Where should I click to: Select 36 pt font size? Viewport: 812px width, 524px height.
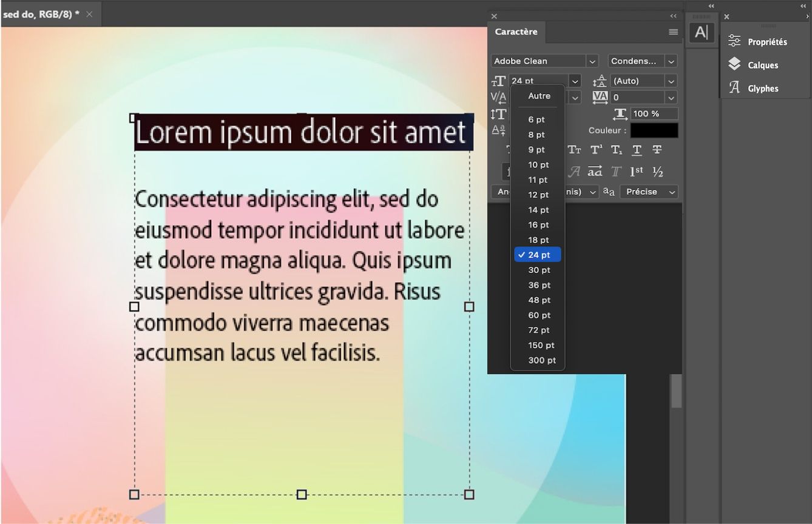(x=538, y=285)
